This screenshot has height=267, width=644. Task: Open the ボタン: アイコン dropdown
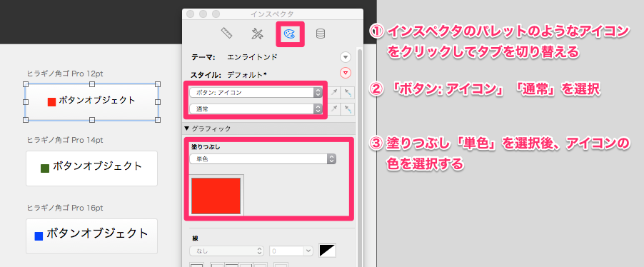256,92
